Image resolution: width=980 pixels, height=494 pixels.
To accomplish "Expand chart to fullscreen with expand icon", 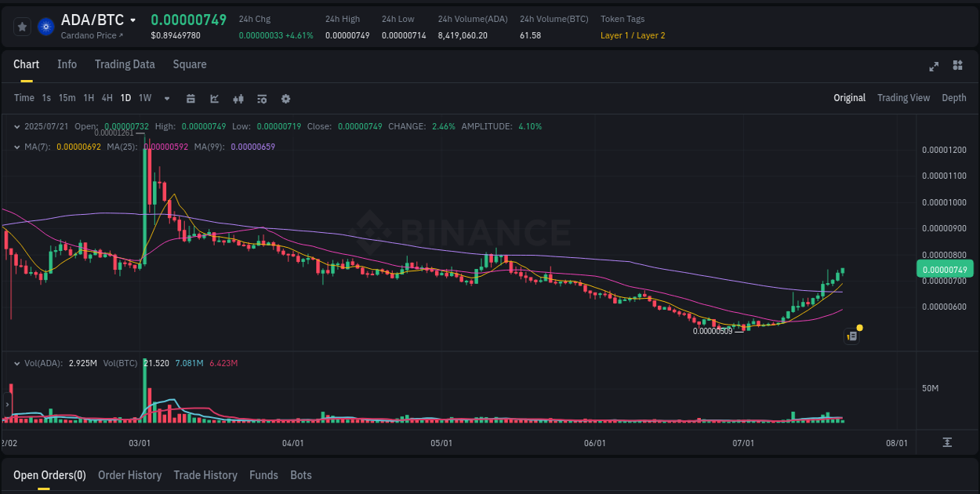I will [x=934, y=67].
